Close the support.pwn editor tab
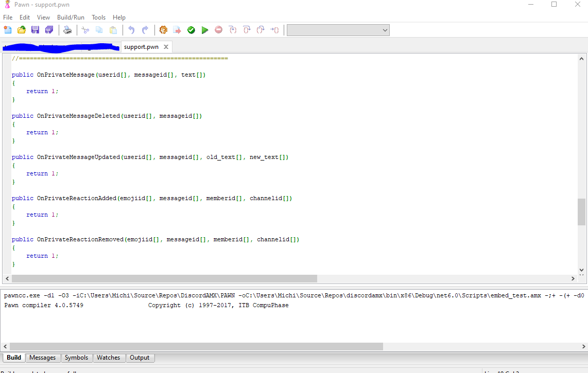 click(x=166, y=46)
